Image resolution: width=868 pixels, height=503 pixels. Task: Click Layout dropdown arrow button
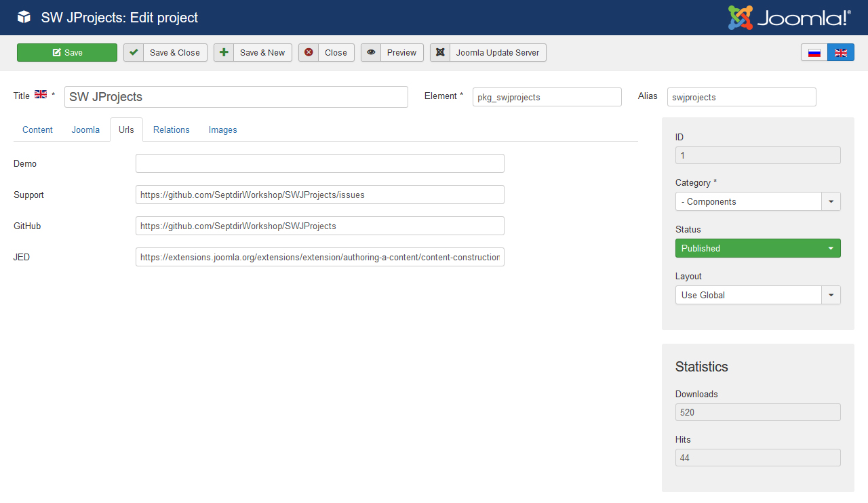[x=831, y=295]
